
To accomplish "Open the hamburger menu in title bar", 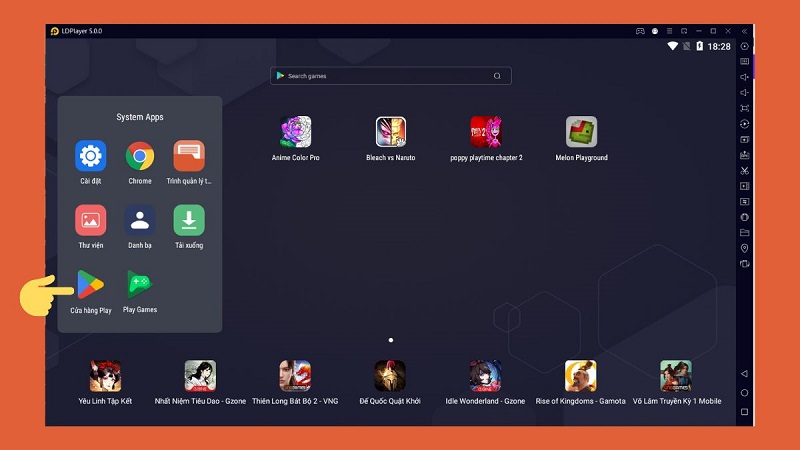I will pos(669,31).
